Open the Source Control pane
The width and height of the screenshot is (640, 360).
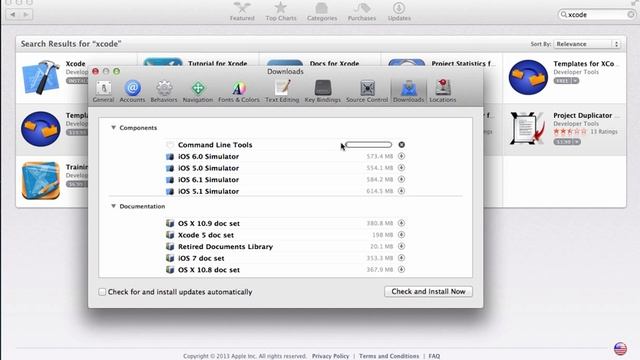click(x=367, y=91)
